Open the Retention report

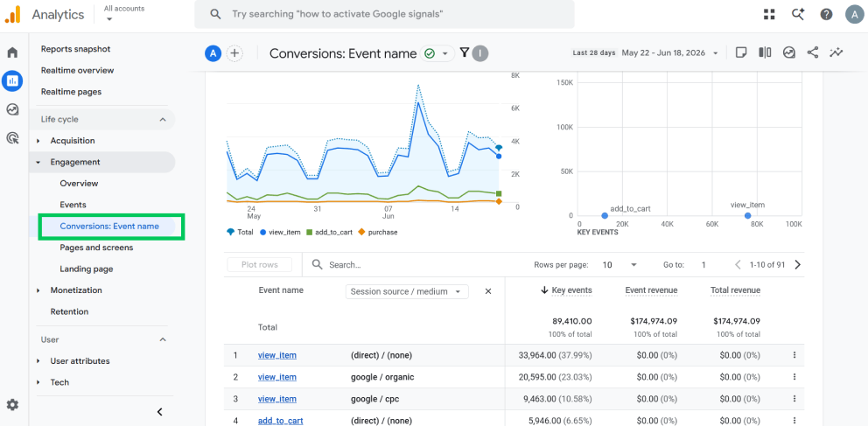[69, 311]
